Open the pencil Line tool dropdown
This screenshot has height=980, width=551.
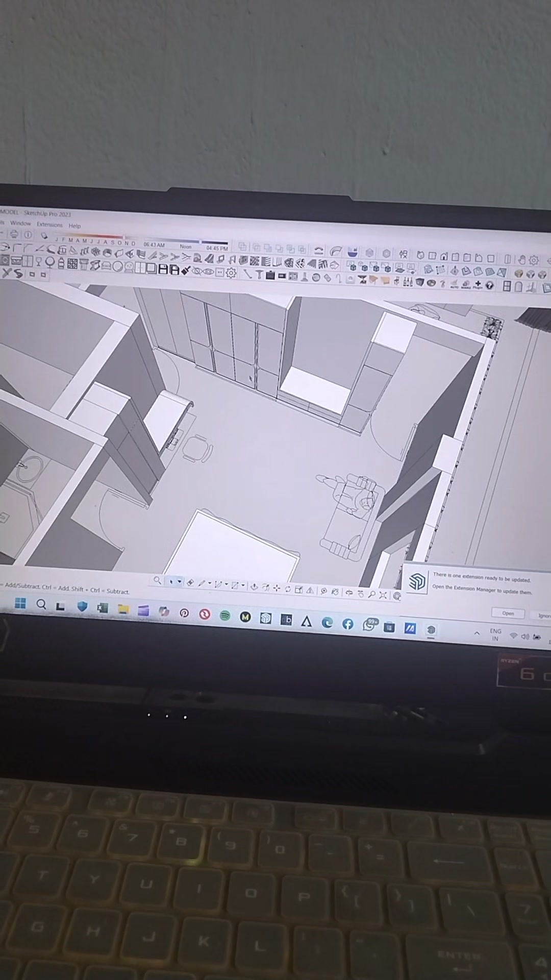tap(210, 583)
